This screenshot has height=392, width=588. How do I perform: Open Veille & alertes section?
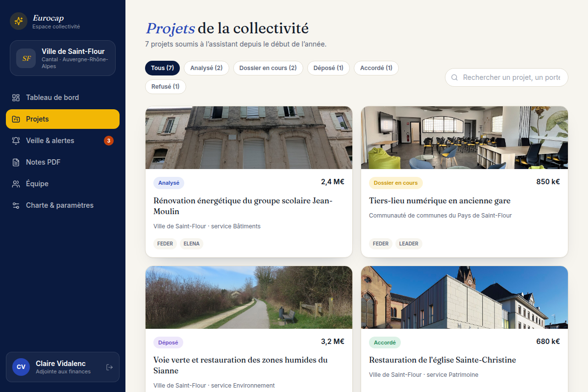click(63, 141)
